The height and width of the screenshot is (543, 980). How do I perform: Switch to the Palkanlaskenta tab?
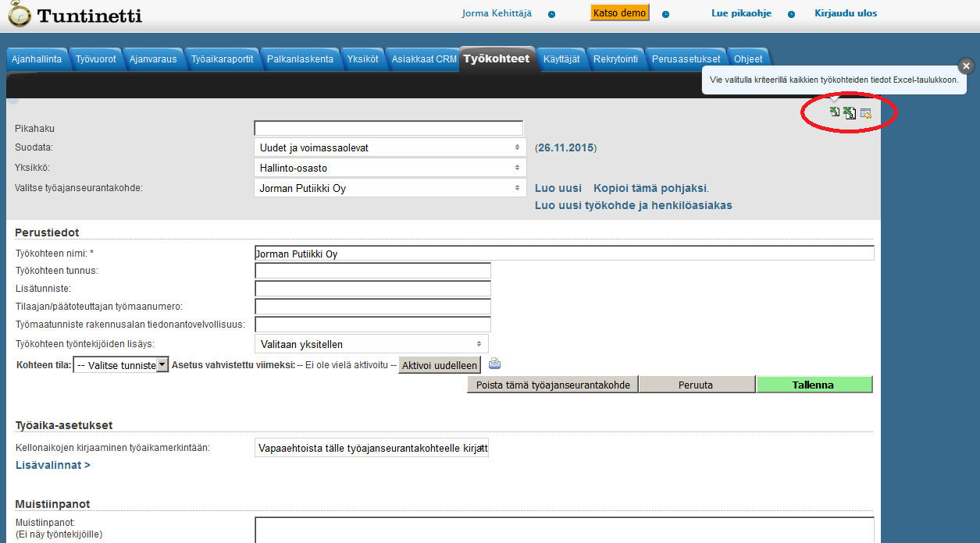300,59
